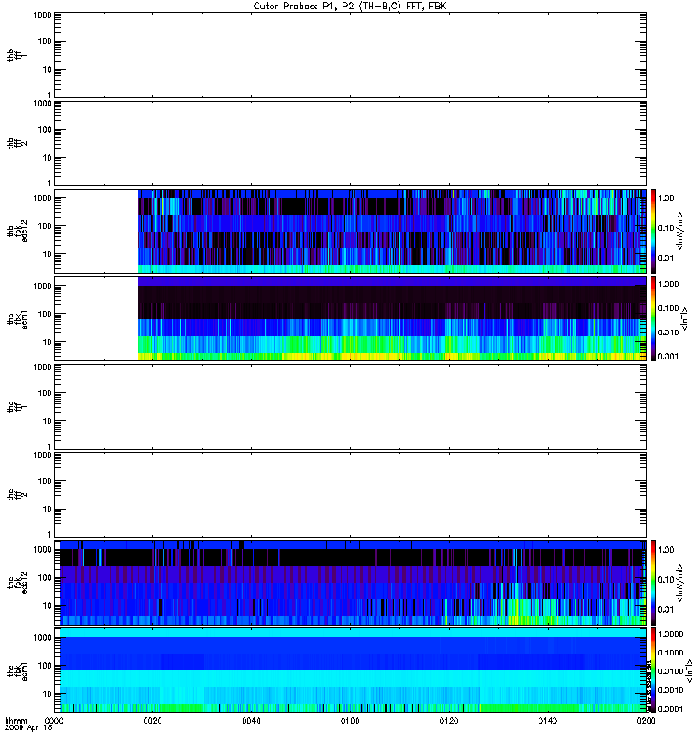Click '0.100' on thb scm1 color scale
This screenshot has width=700, height=747.
pyautogui.click(x=668, y=308)
